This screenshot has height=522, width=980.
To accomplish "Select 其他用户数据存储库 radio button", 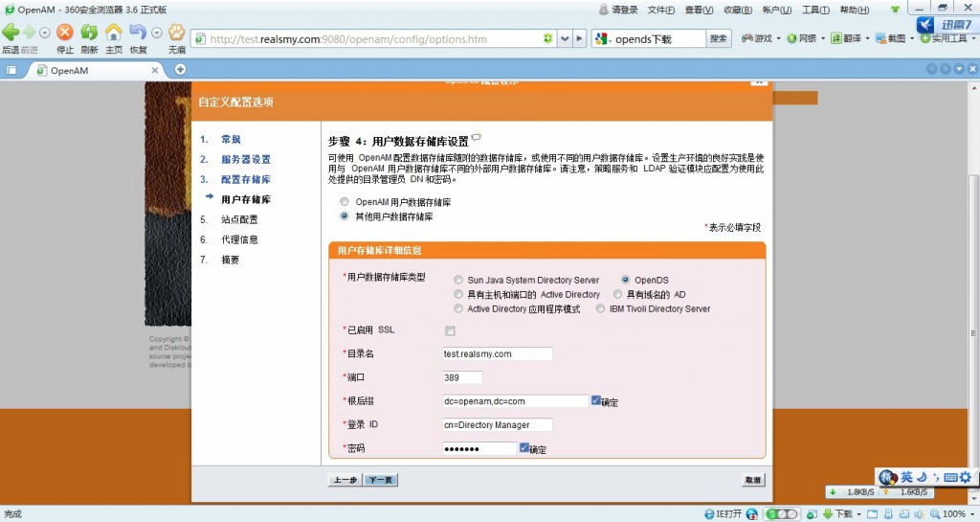I will (x=345, y=216).
